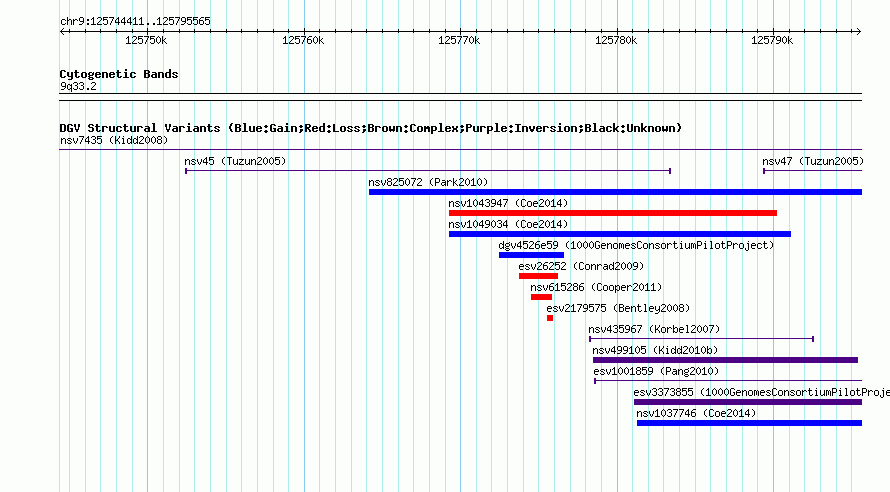Click the small red esv2179575 marker
This screenshot has height=492, width=890.
[550, 318]
